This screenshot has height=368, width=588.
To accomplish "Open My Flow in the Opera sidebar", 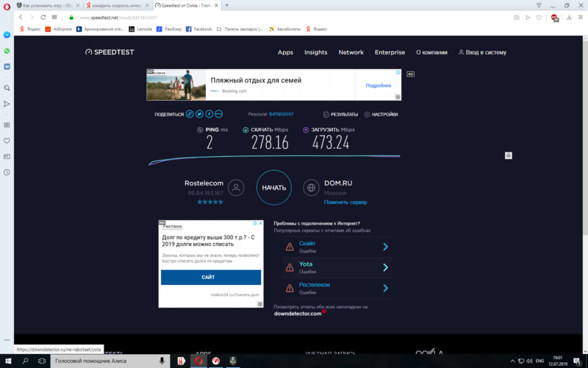I will 7,104.
